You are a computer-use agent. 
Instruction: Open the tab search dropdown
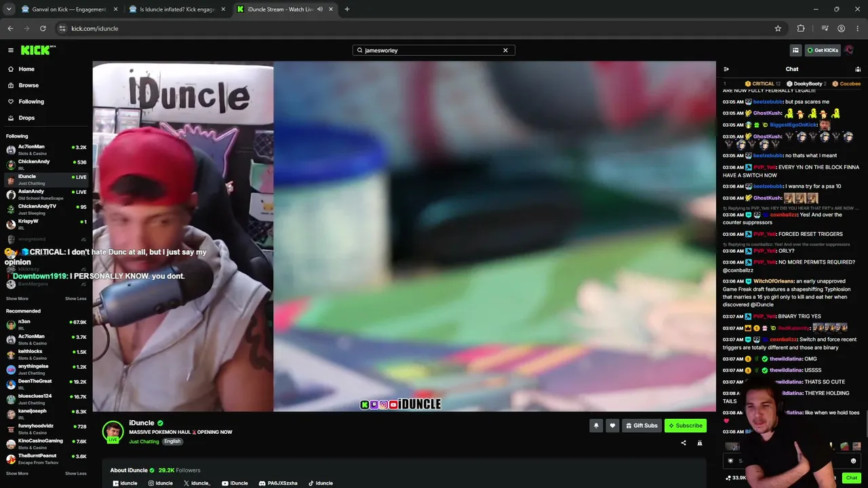pyautogui.click(x=9, y=9)
